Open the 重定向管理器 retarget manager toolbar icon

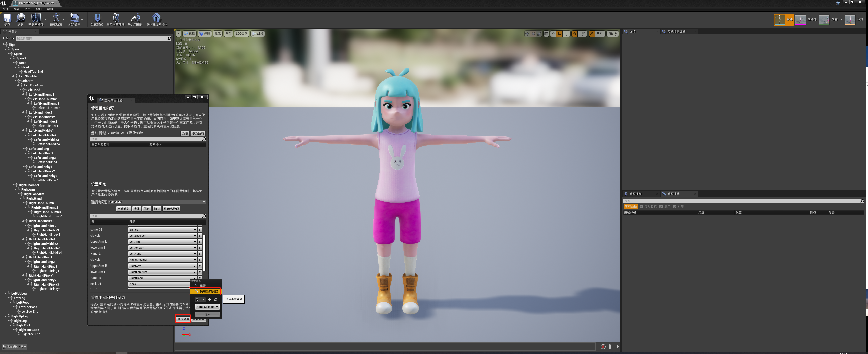(x=115, y=18)
